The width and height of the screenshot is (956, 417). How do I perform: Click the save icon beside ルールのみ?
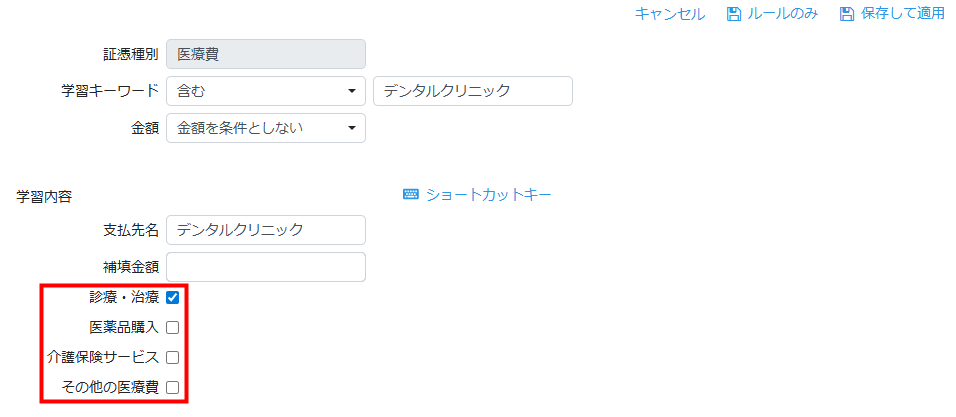(x=733, y=14)
